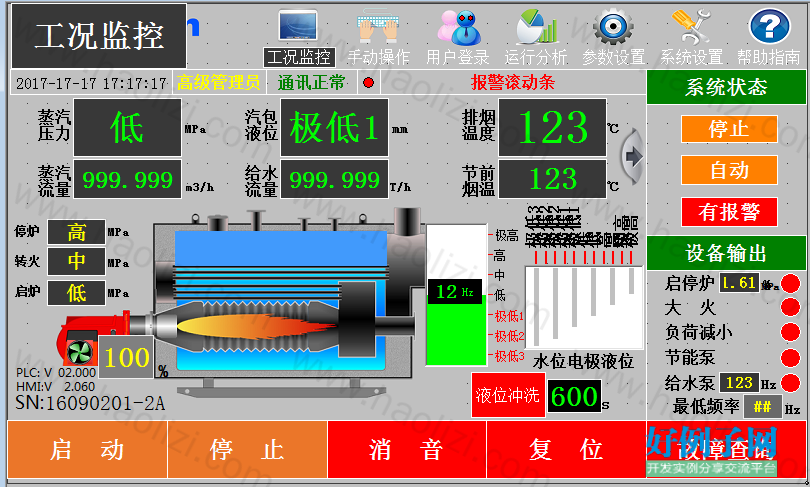
Task: Click the 蒸汽压力 display showing 低
Action: click(128, 128)
